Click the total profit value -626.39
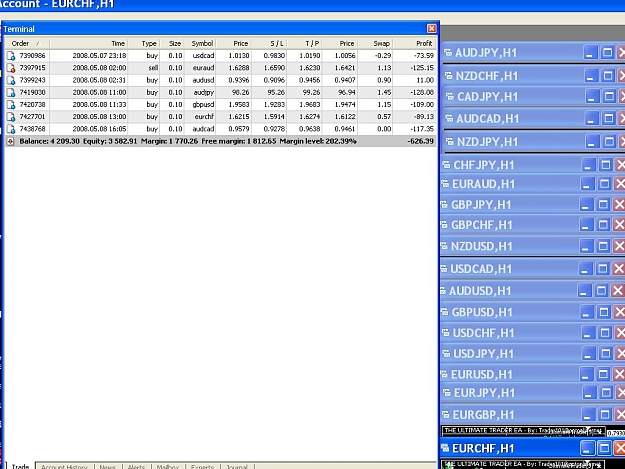This screenshot has height=469, width=625. (x=421, y=141)
